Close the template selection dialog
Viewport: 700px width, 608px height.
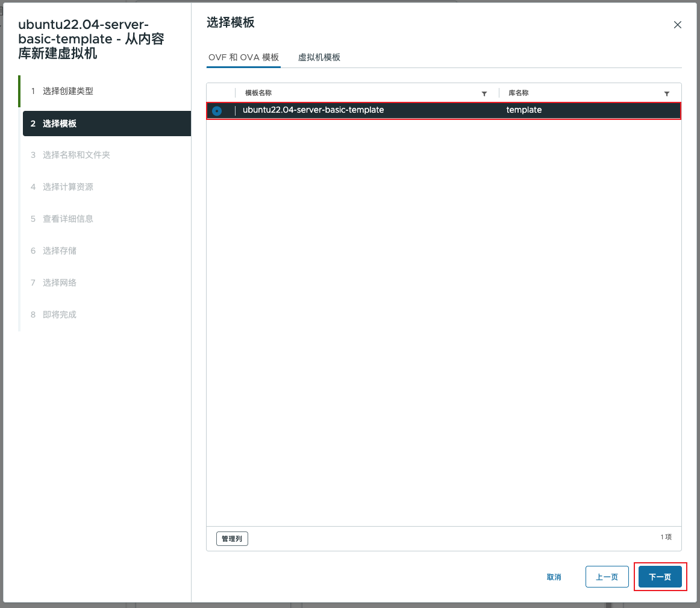(677, 25)
